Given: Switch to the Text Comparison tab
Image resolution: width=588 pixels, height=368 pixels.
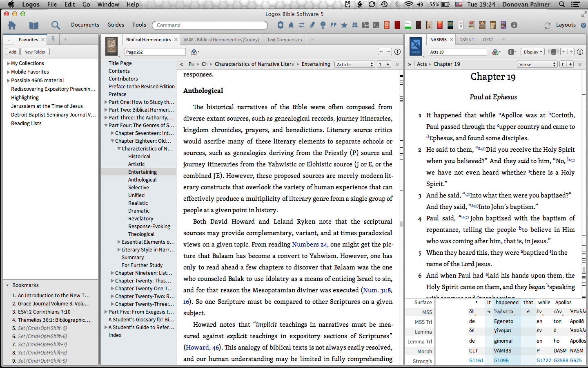Looking at the screenshot, I should pyautogui.click(x=284, y=40).
